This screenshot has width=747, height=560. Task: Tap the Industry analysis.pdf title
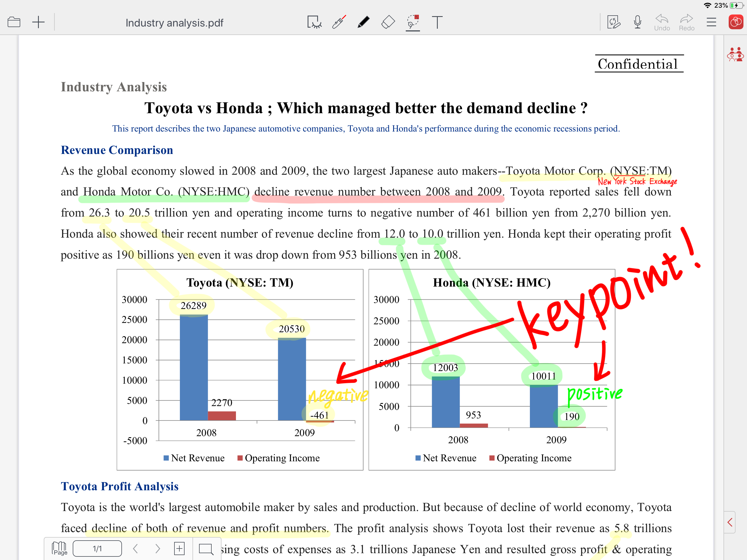(174, 23)
